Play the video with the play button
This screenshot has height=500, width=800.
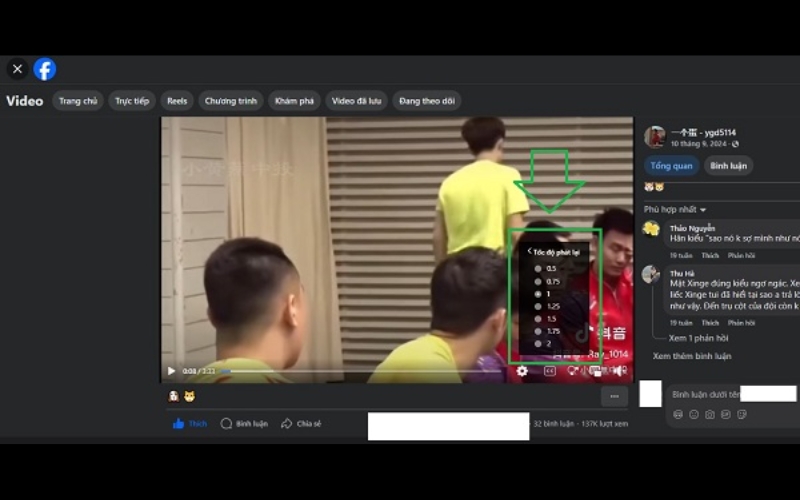point(171,371)
